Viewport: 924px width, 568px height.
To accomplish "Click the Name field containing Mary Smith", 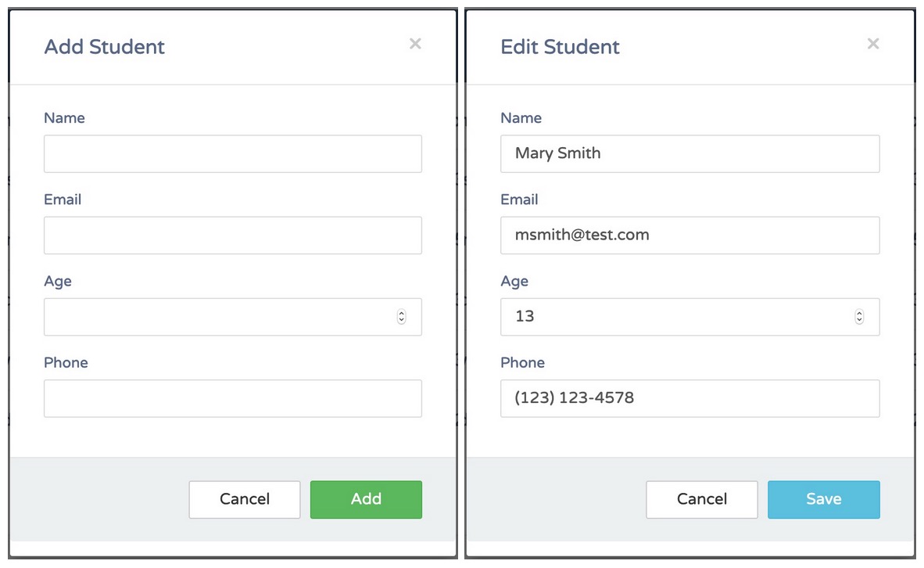I will coord(689,154).
